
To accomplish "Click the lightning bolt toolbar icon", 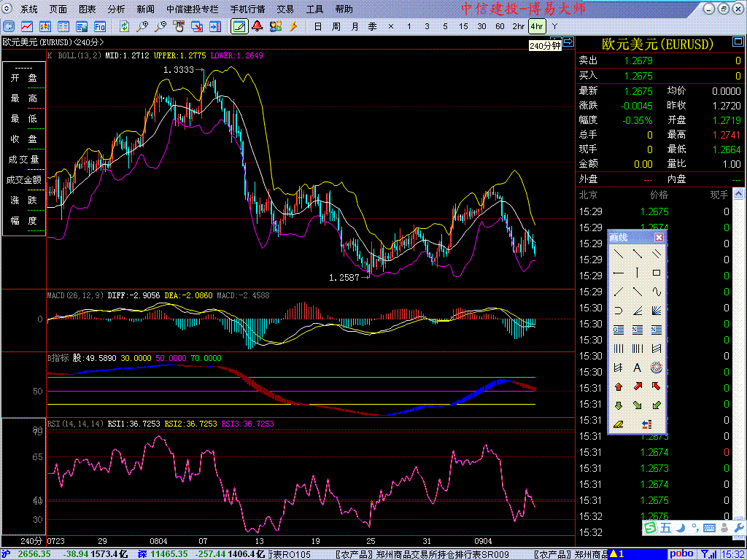I will click(293, 26).
